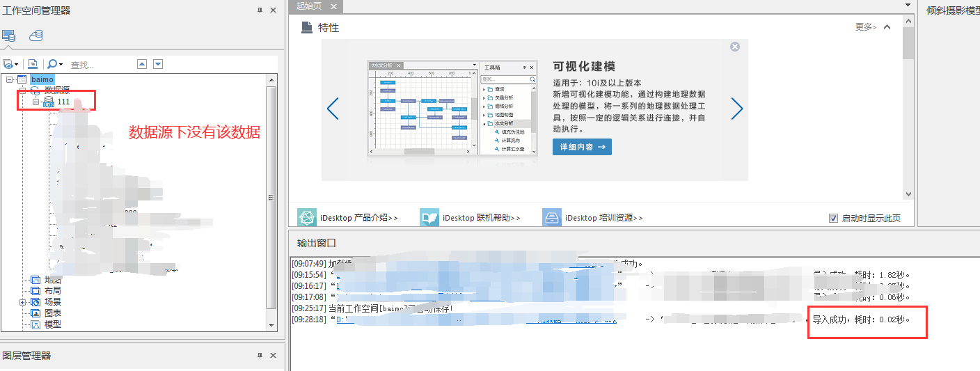Jump to the next search result arrow
980x371 pixels.
(x=158, y=64)
